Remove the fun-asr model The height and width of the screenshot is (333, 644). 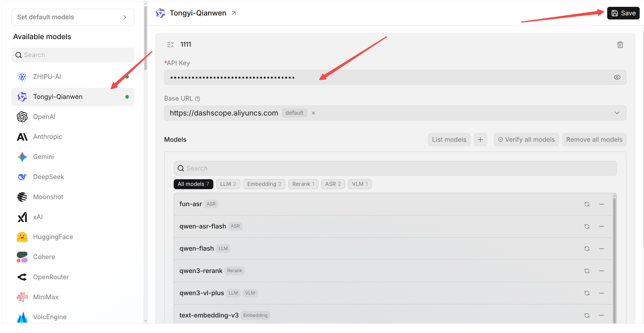tap(601, 204)
